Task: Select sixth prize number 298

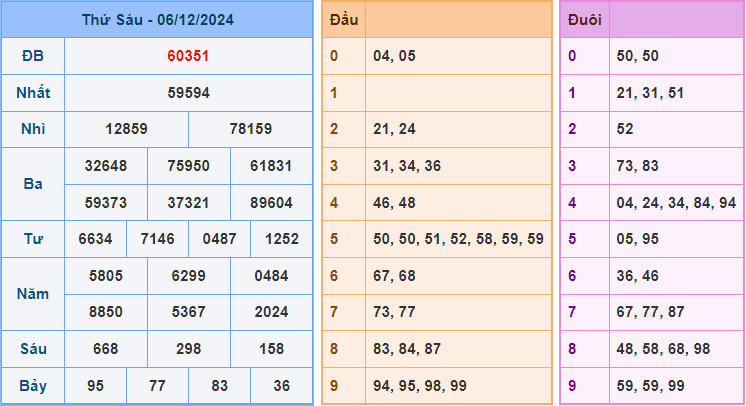Action: 188,349
